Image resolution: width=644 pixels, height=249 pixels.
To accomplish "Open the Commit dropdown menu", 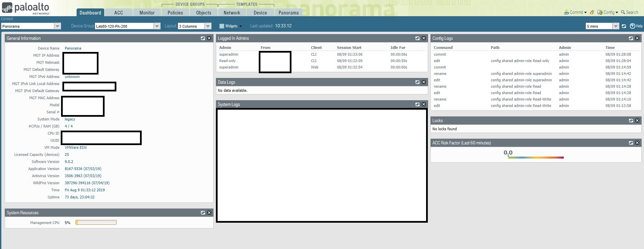I will 575,12.
